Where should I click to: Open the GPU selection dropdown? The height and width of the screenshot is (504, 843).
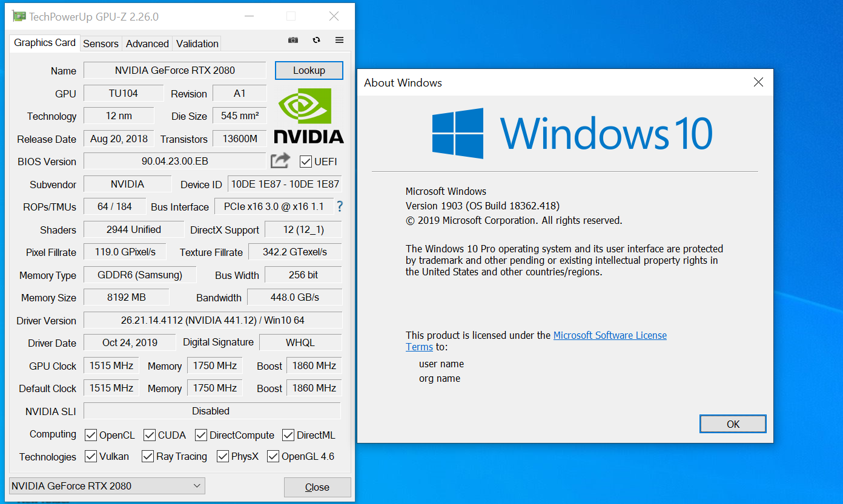pos(107,486)
